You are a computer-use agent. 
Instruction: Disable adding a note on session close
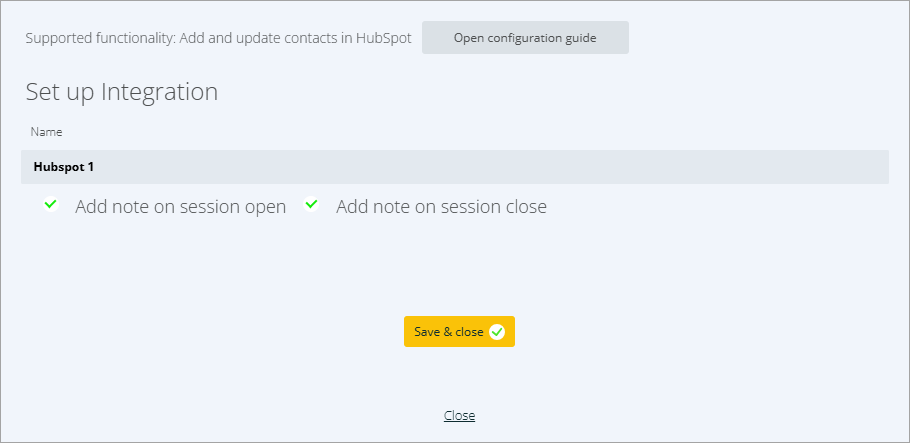(312, 205)
